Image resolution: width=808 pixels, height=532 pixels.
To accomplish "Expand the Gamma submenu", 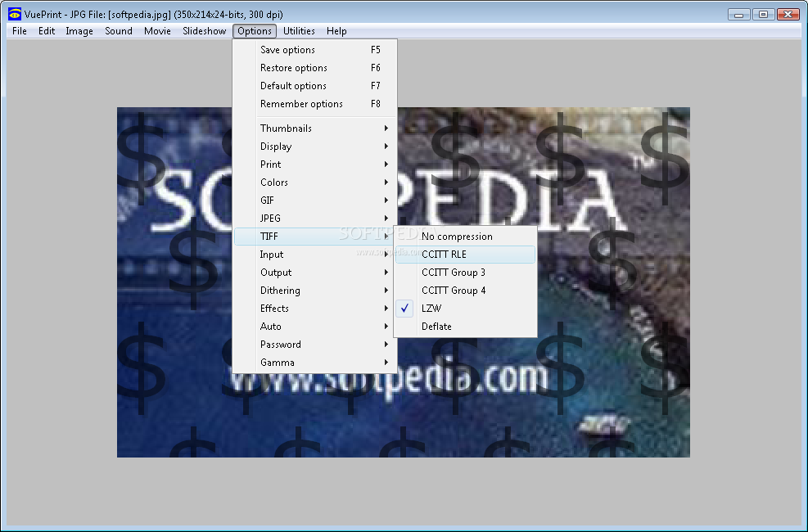I will (x=315, y=363).
